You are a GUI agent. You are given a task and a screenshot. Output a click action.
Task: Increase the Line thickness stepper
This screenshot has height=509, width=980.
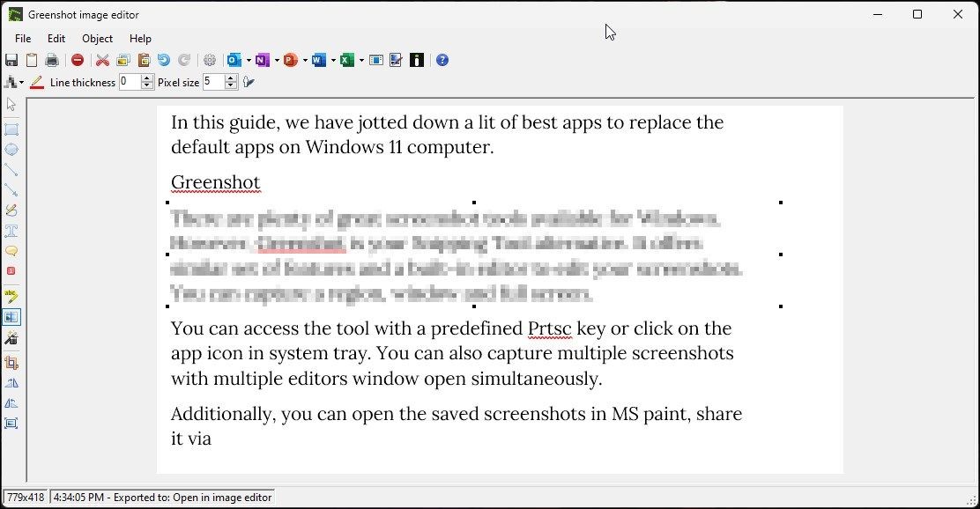(147, 78)
